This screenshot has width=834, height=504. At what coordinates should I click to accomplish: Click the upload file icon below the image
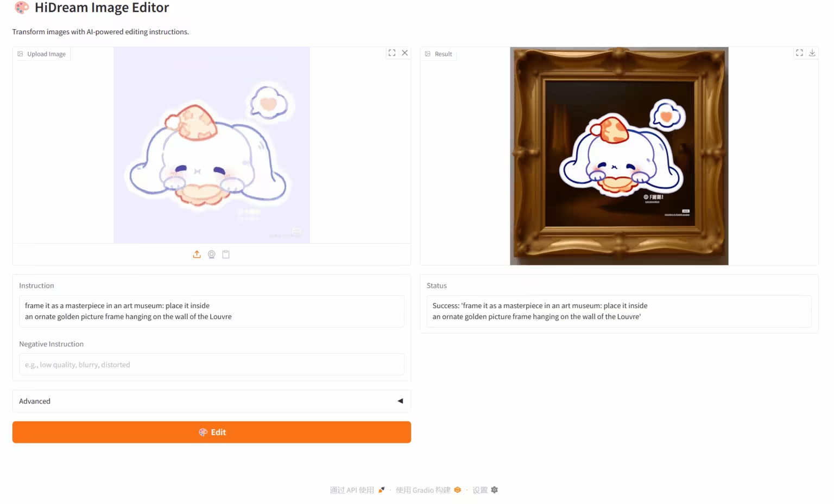(197, 254)
